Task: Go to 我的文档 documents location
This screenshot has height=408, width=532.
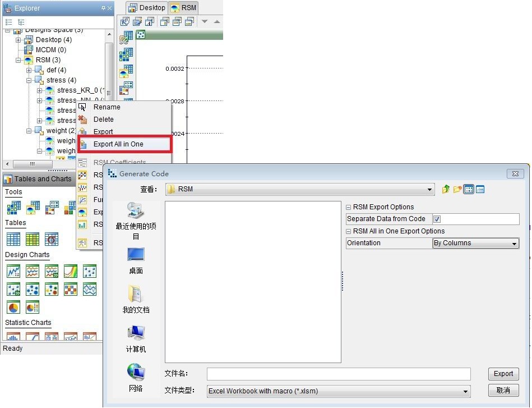Action: click(x=136, y=299)
